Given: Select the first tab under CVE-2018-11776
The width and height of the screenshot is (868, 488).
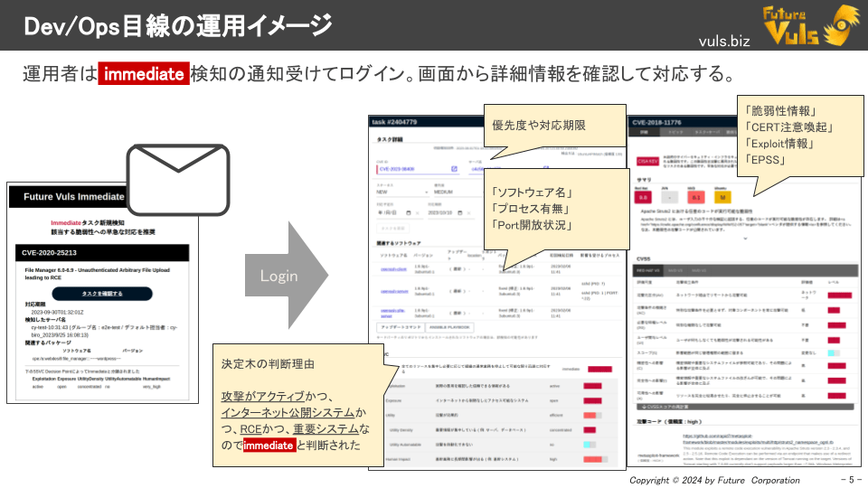Looking at the screenshot, I should coord(645,132).
